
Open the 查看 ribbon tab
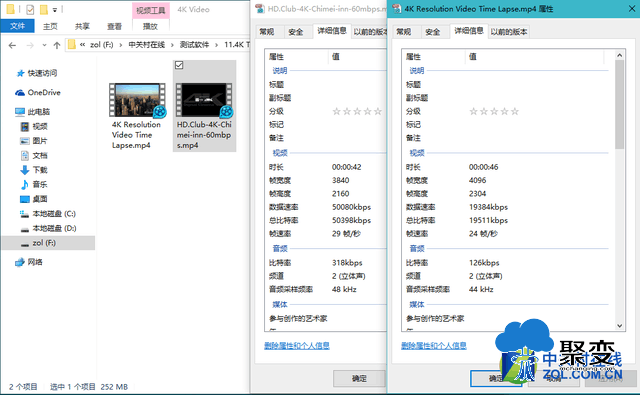pyautogui.click(x=114, y=27)
